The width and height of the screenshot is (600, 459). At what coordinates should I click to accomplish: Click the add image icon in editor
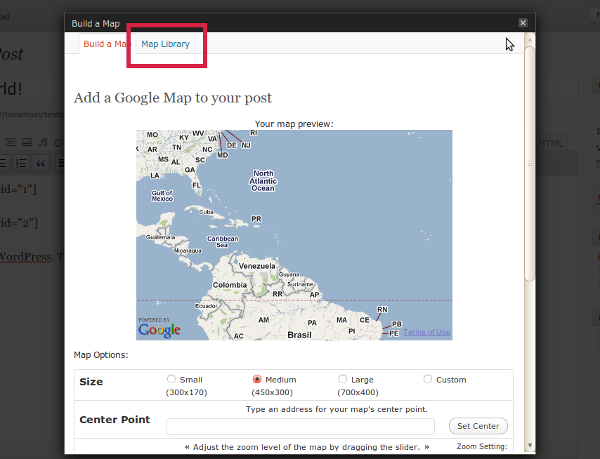pos(10,142)
